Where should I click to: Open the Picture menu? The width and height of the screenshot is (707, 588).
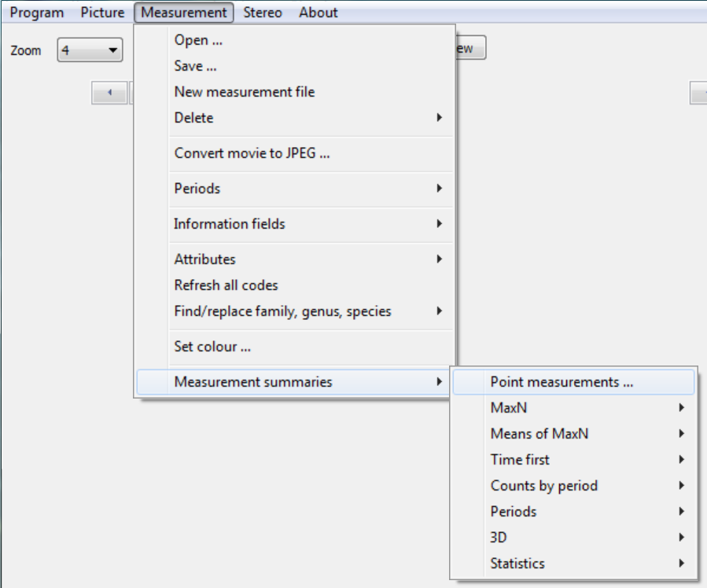tap(102, 13)
